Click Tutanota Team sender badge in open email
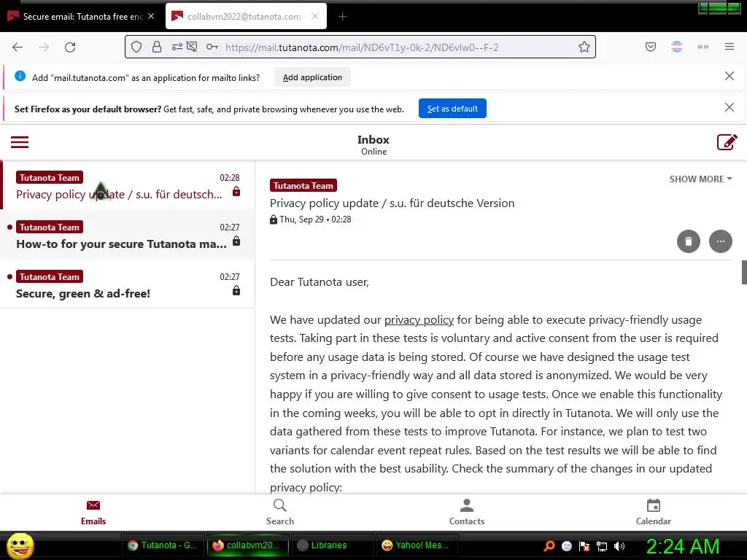Viewport: 747px width, 560px height. click(303, 185)
